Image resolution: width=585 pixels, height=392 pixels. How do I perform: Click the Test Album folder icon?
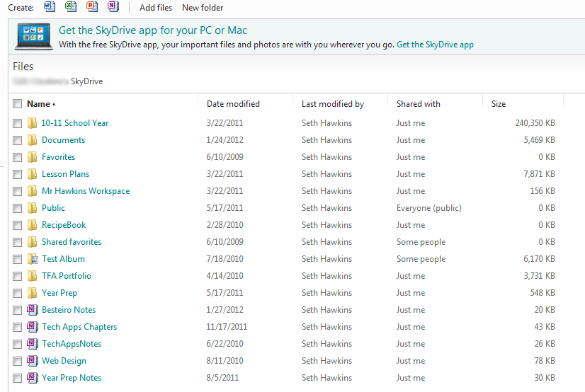click(x=32, y=259)
